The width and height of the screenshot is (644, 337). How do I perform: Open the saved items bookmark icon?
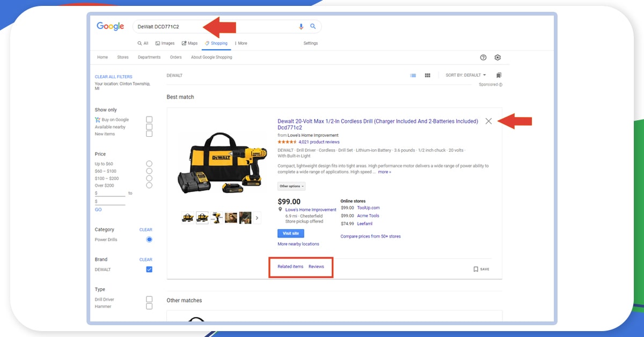(499, 76)
